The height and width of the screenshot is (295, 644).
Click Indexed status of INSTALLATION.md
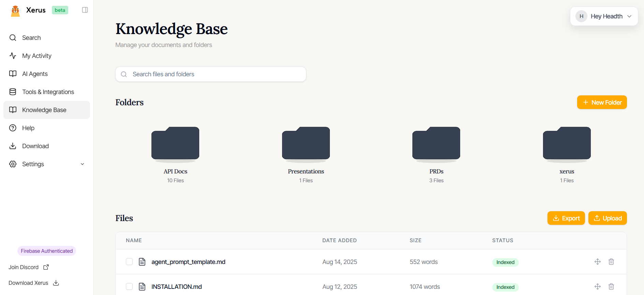[x=505, y=287]
